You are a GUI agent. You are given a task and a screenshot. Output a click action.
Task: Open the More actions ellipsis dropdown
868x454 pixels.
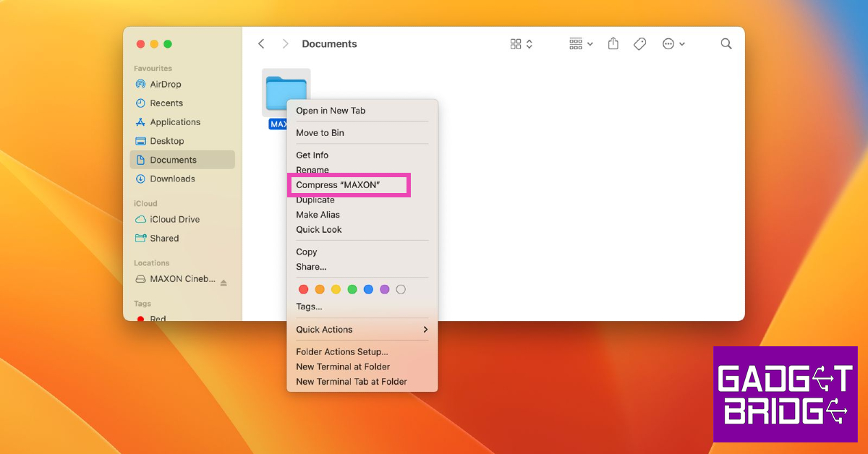point(673,44)
